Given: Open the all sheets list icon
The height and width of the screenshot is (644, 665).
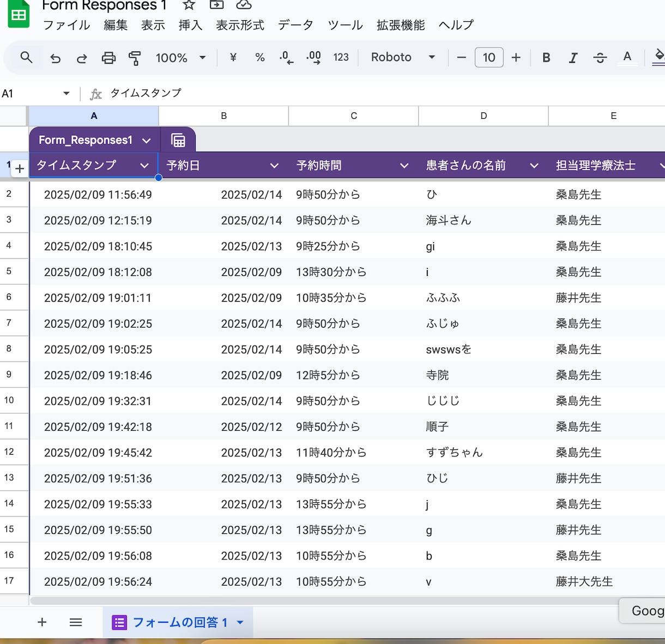Looking at the screenshot, I should coord(76,622).
